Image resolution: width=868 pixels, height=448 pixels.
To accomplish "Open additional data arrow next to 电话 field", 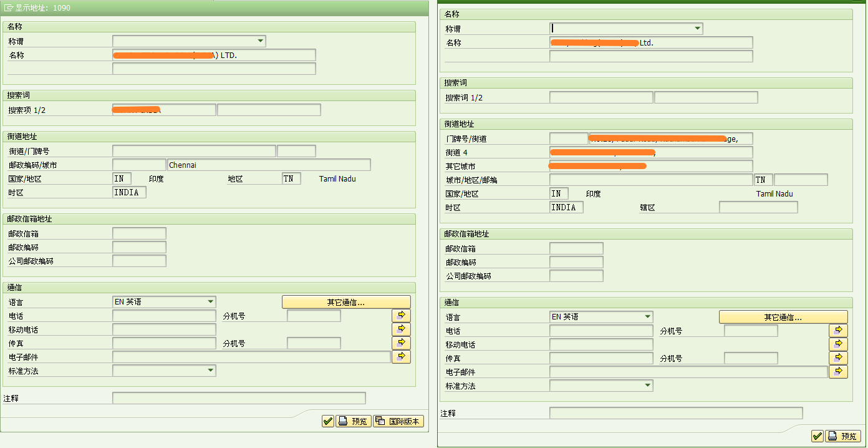I will [401, 315].
